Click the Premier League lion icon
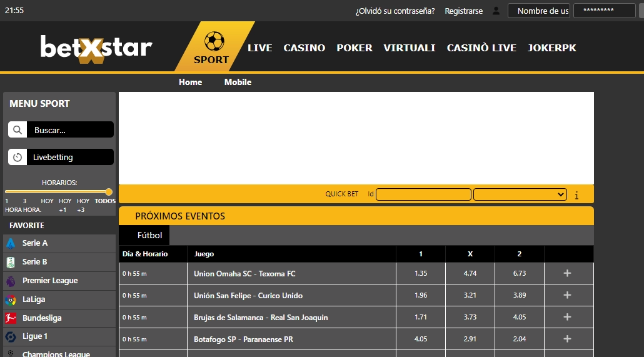This screenshot has height=357, width=644. (11, 281)
